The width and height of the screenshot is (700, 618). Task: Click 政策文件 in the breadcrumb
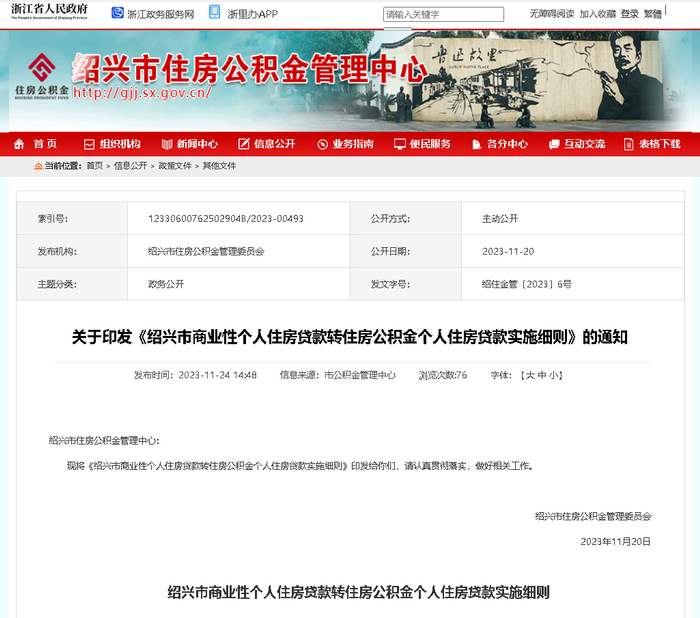click(175, 166)
